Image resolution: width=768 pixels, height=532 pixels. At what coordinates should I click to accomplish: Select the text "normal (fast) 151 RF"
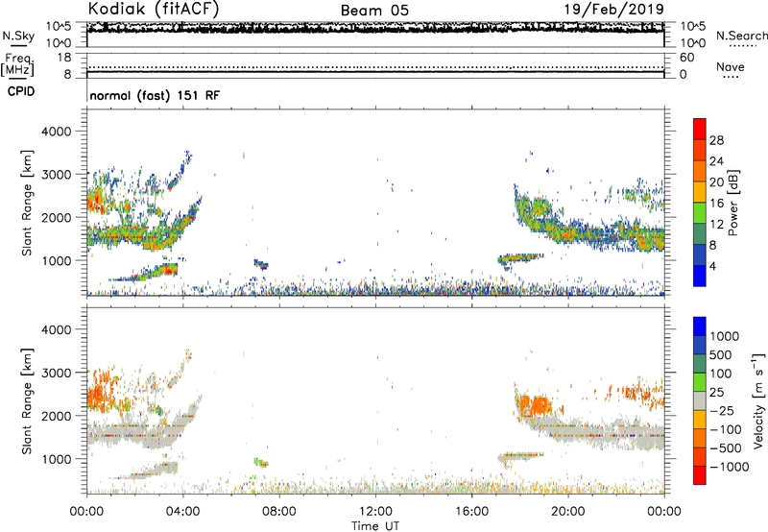click(x=155, y=95)
